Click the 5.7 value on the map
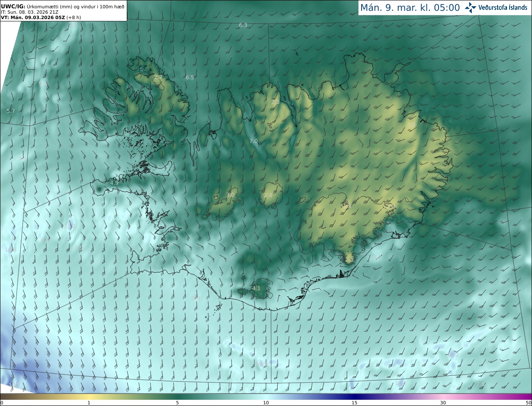This screenshot has width=532, height=406. (11, 111)
